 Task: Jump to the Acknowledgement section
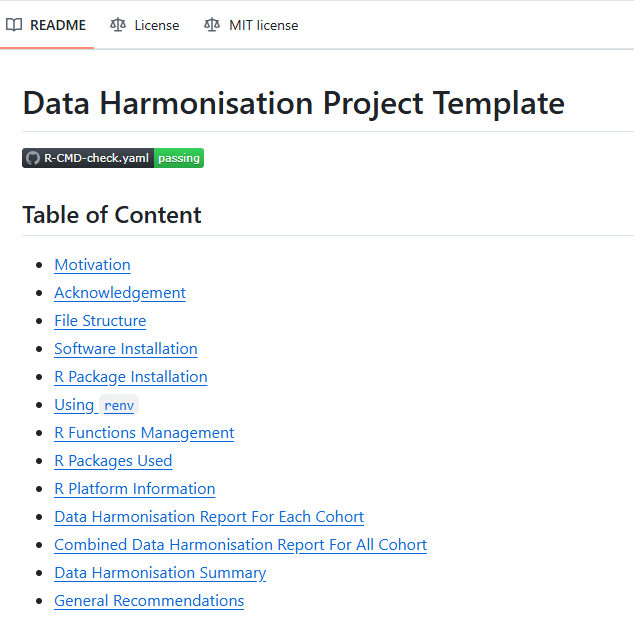click(120, 293)
